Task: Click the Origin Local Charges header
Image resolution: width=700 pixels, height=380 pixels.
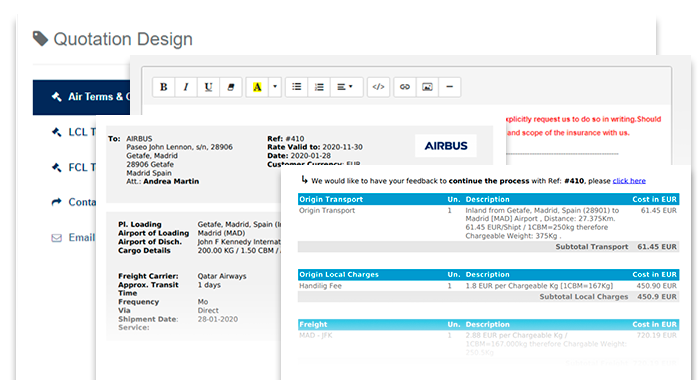Action: coord(488,274)
